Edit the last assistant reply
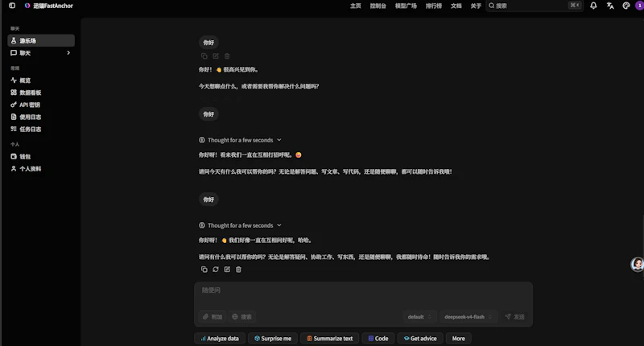 coord(227,270)
